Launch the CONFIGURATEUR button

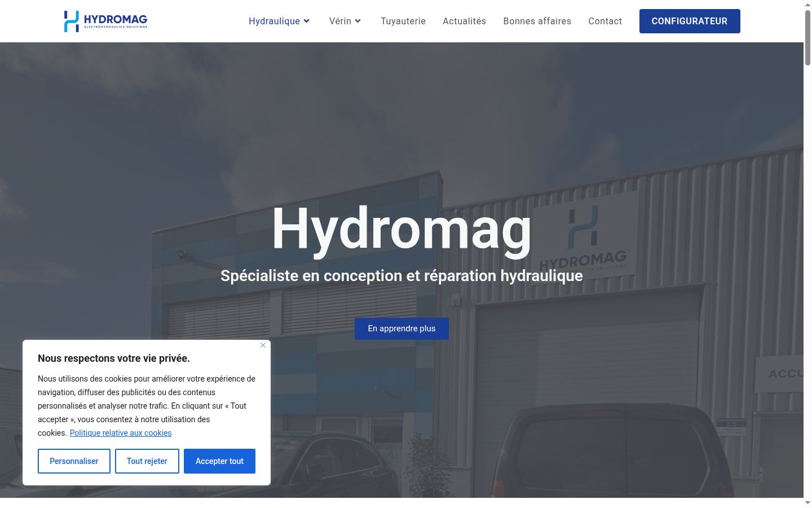point(690,21)
